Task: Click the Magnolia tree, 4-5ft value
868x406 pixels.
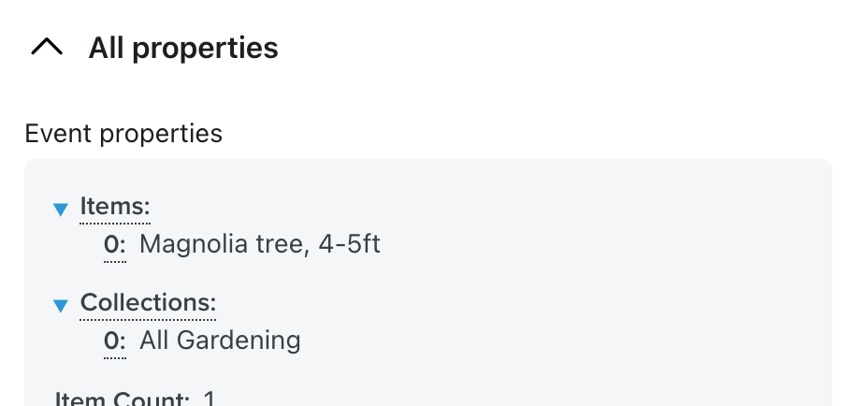Action: pyautogui.click(x=260, y=245)
